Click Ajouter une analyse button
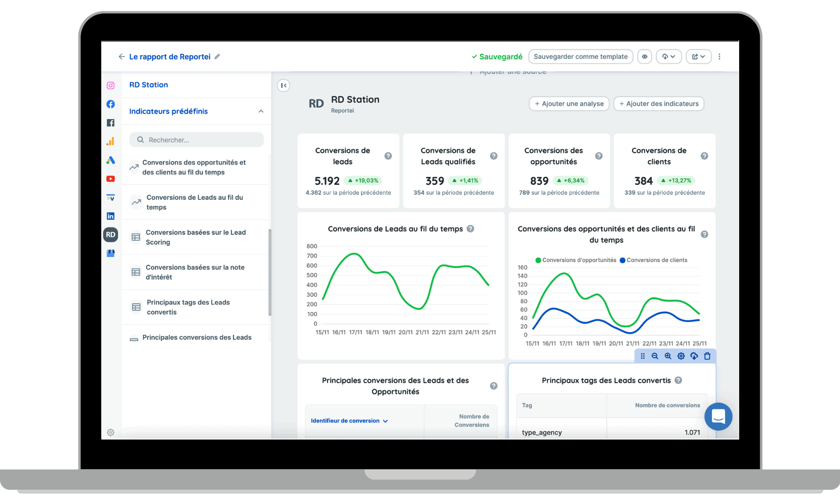 click(569, 104)
